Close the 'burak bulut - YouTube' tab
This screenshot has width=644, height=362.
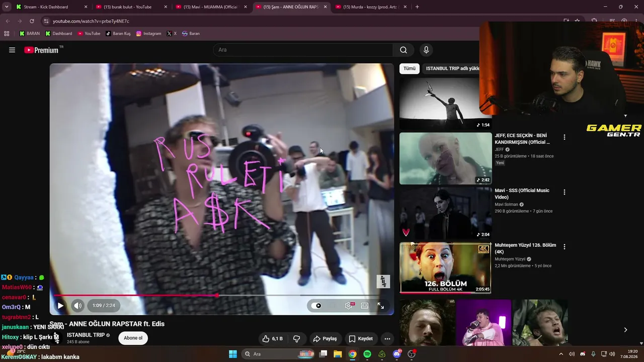166,7
